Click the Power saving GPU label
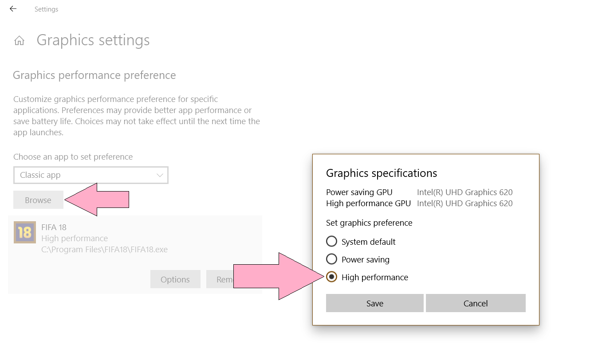 pyautogui.click(x=359, y=192)
